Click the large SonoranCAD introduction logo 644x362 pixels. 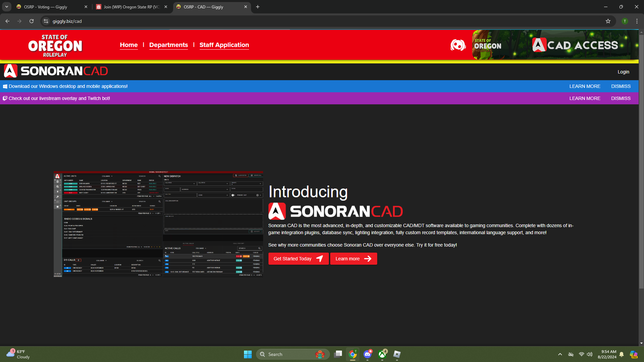click(335, 211)
